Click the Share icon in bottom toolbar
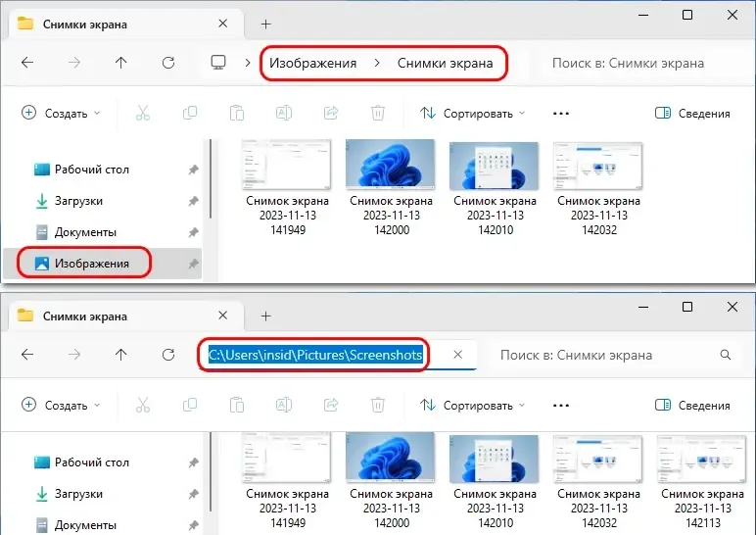The height and width of the screenshot is (535, 756). click(331, 405)
